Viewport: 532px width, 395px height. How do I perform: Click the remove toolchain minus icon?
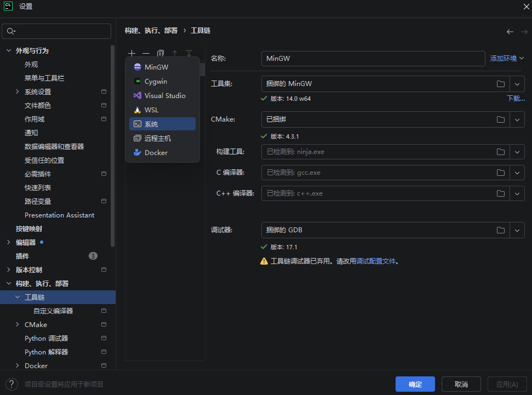(146, 53)
